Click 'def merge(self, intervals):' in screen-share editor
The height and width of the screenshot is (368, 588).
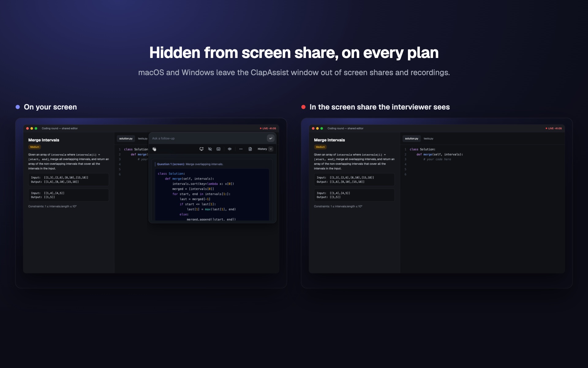(x=440, y=154)
